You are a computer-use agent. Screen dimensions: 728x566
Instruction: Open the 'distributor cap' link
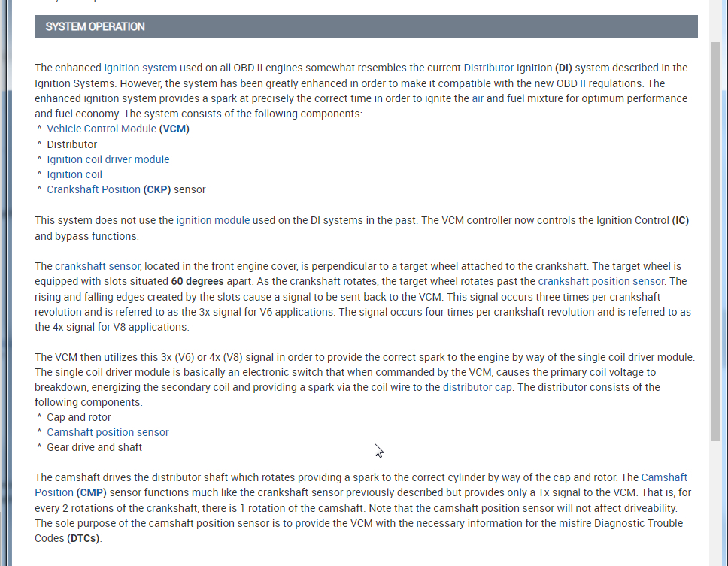[x=478, y=387]
